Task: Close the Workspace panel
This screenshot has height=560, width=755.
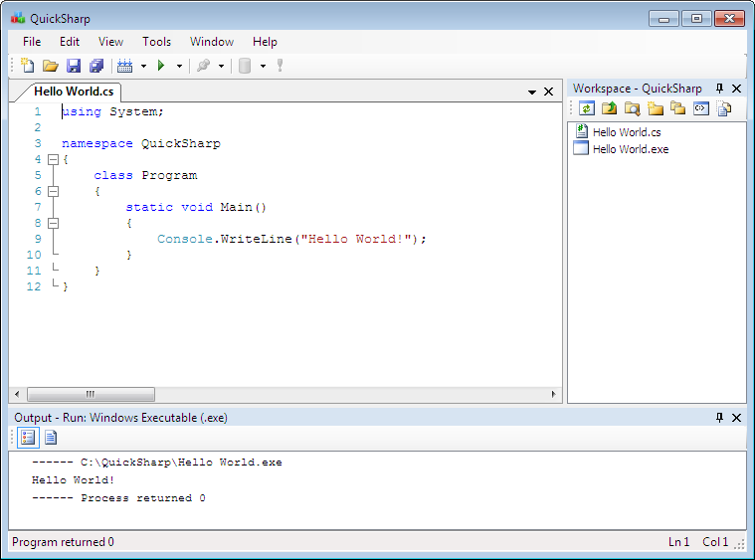Action: (x=737, y=89)
